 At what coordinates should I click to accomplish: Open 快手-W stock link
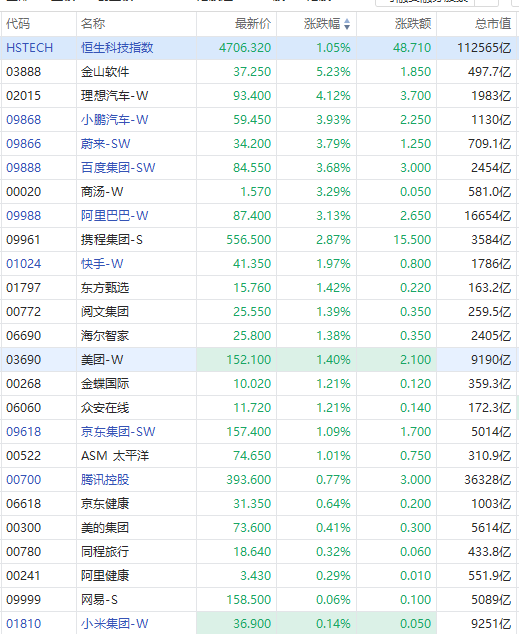[102, 264]
